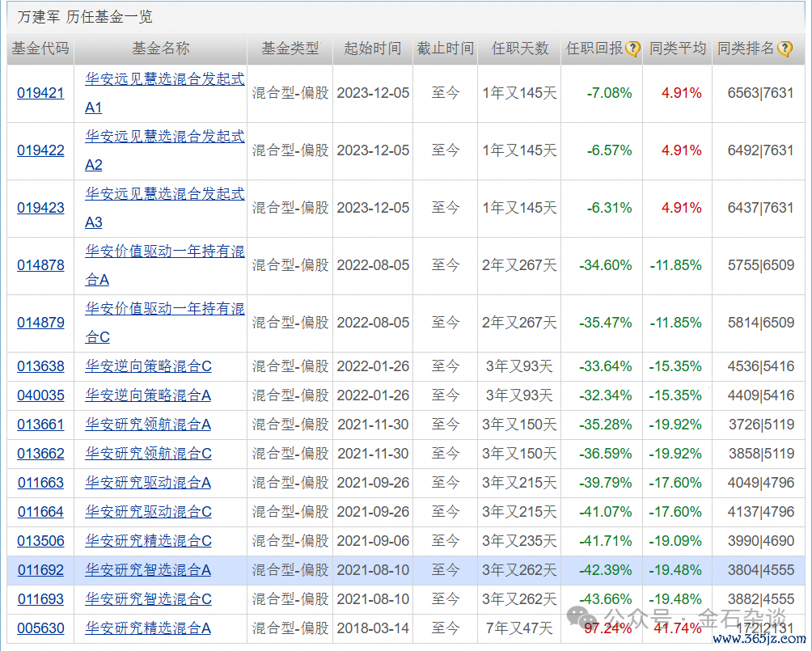Click the 起始时间 column header
The height and width of the screenshot is (651, 812).
point(373,49)
